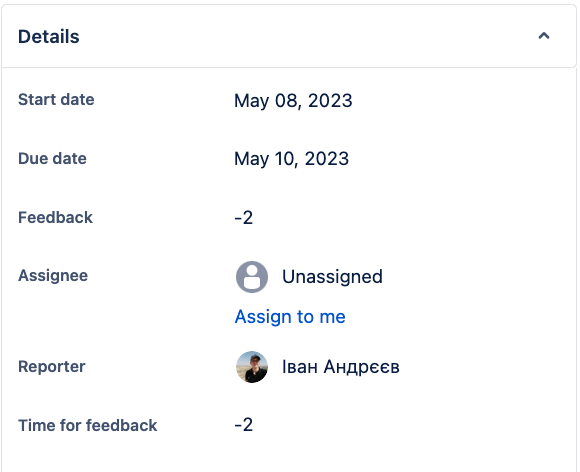This screenshot has height=472, width=580.
Task: Select the name Іван Андреєв
Action: 341,367
